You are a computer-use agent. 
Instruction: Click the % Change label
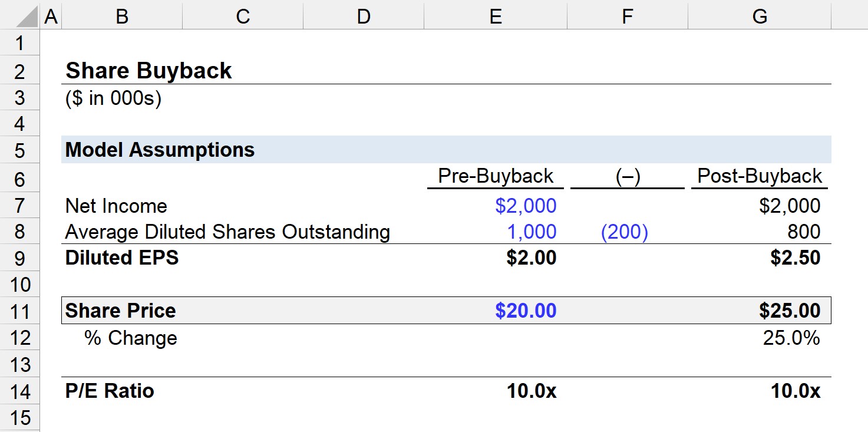[x=131, y=338]
